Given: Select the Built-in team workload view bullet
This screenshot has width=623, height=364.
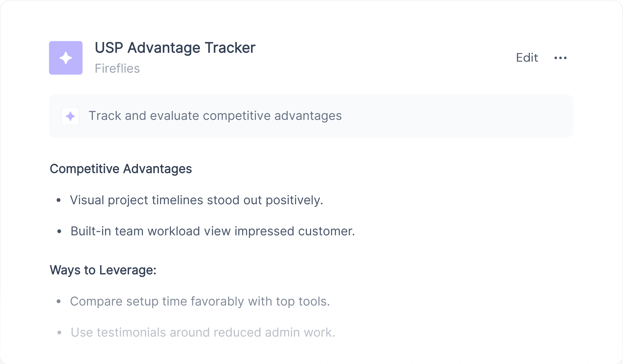Looking at the screenshot, I should click(213, 231).
